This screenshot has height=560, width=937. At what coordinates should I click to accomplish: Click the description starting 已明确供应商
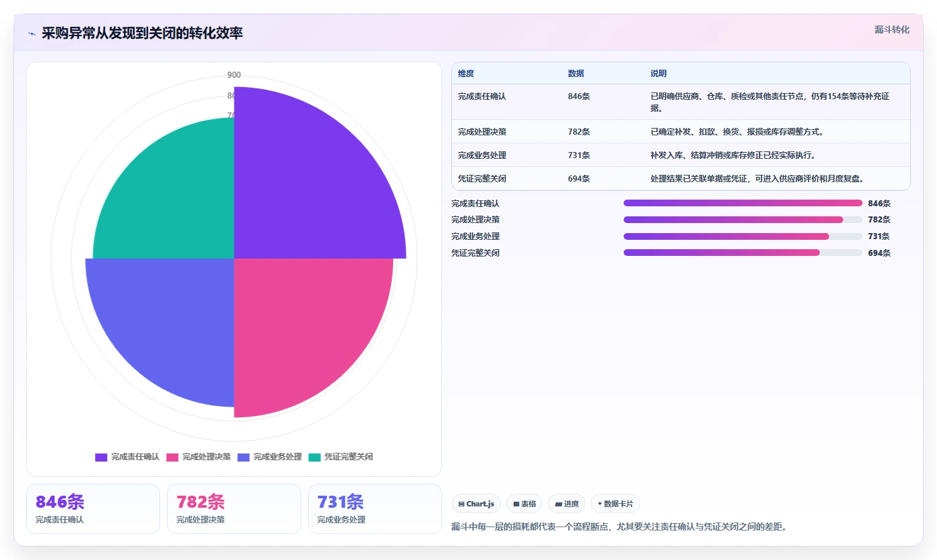click(770, 102)
